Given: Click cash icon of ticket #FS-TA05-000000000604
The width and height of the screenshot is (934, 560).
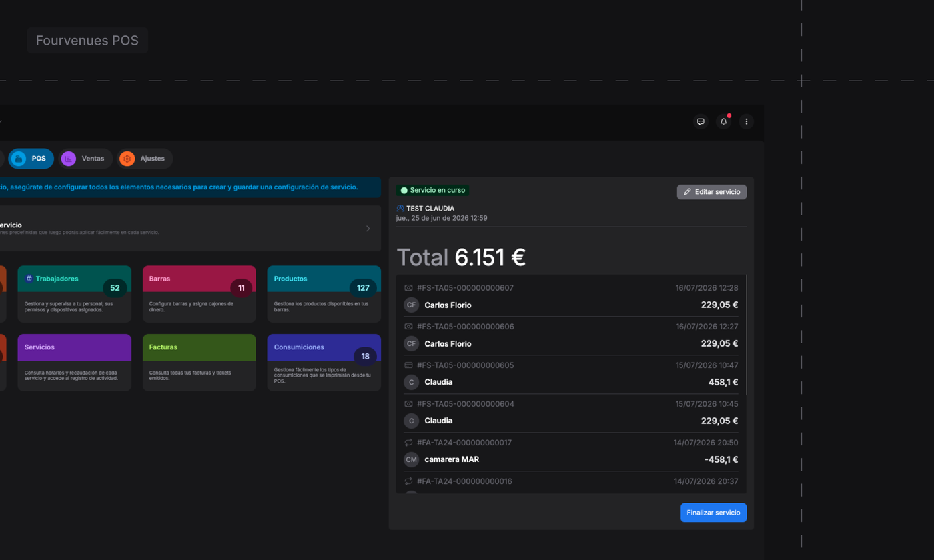Looking at the screenshot, I should (x=408, y=404).
